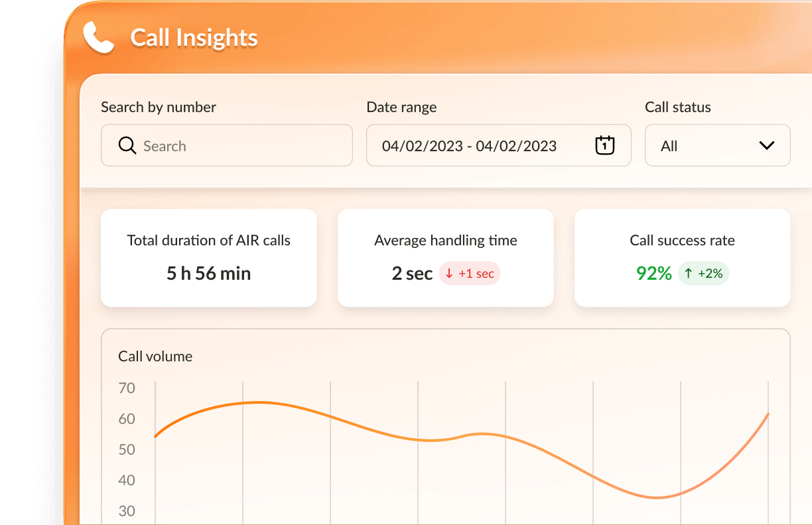The height and width of the screenshot is (525, 812).
Task: Click the red down arrow trend icon
Action: (449, 274)
